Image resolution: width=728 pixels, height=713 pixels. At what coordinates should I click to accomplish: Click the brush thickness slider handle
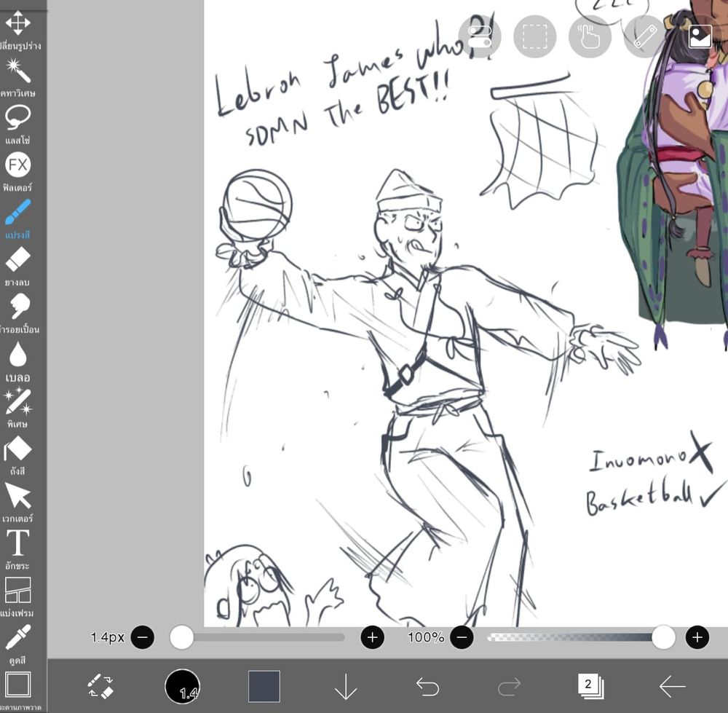pyautogui.click(x=181, y=637)
